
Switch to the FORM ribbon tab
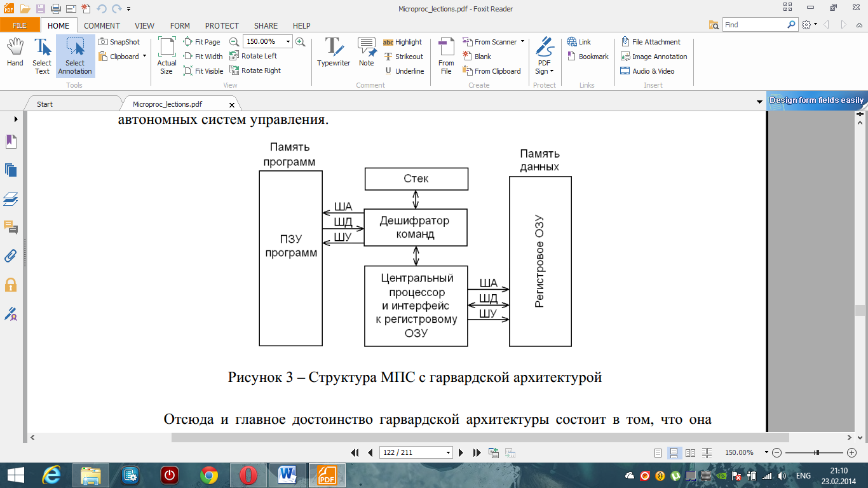point(180,26)
